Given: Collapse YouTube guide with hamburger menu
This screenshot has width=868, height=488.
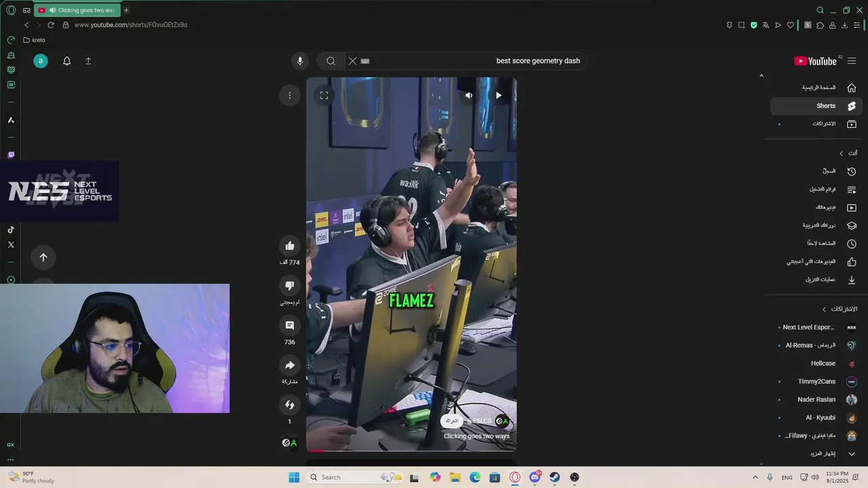Looking at the screenshot, I should [852, 61].
